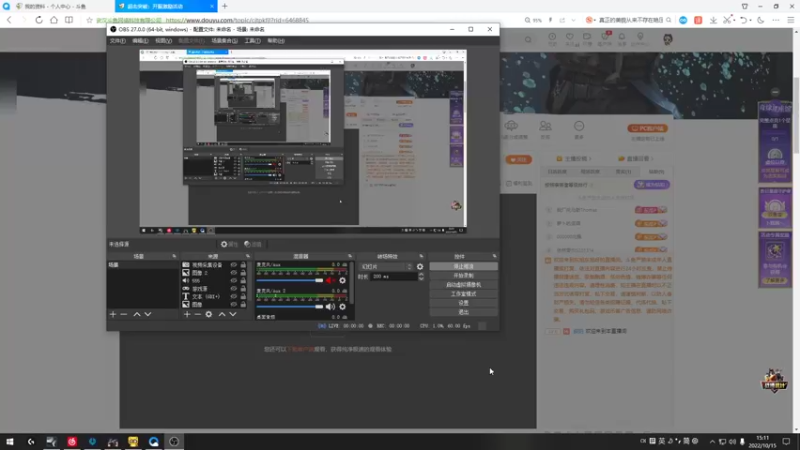The width and height of the screenshot is (800, 450).
Task: Open the scene transition properties gear
Action: 420,266
